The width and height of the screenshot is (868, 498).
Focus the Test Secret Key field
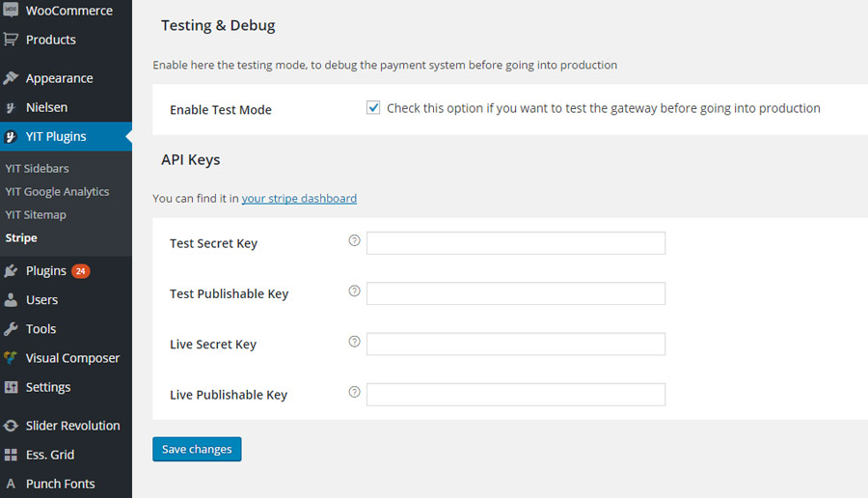pyautogui.click(x=516, y=243)
